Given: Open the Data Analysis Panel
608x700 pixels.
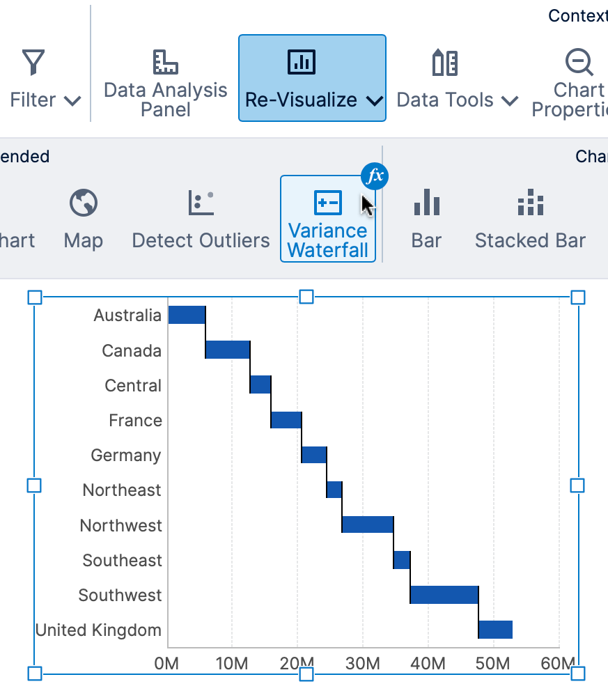Looking at the screenshot, I should coord(165,73).
